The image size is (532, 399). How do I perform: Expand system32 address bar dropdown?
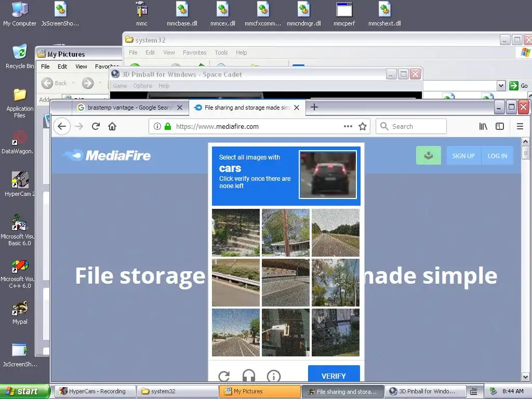pos(501,86)
